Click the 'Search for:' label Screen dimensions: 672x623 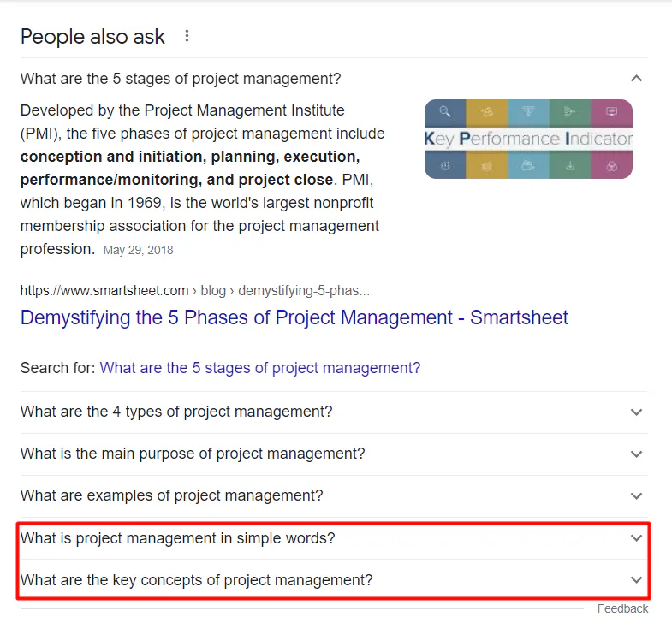point(58,368)
